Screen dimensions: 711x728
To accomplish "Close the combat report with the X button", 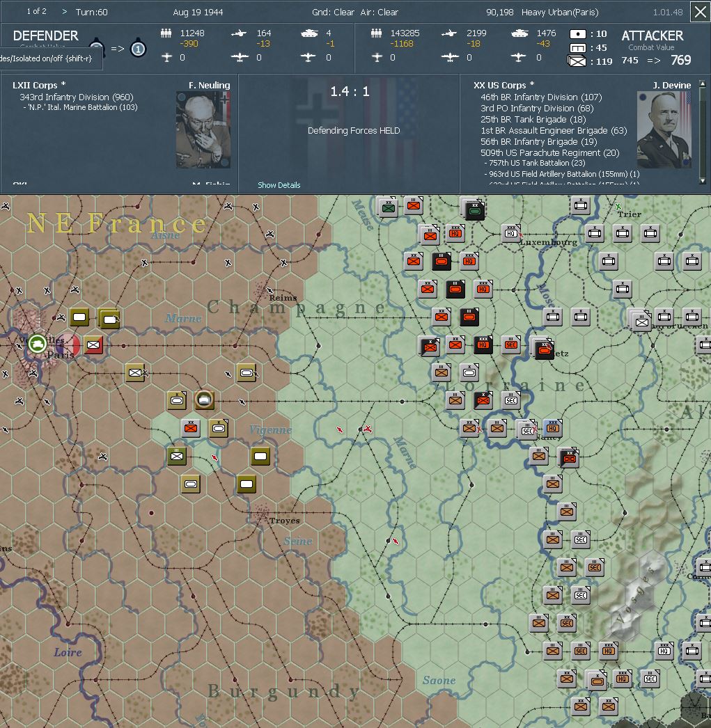I will [x=700, y=12].
